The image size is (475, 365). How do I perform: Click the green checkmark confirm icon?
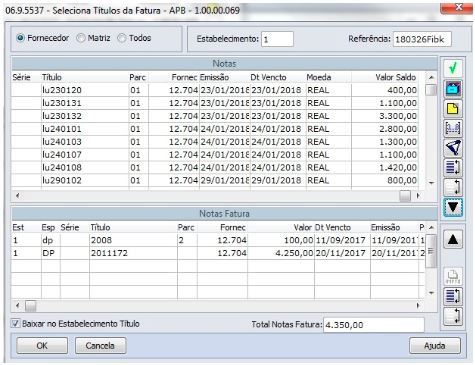[x=453, y=68]
